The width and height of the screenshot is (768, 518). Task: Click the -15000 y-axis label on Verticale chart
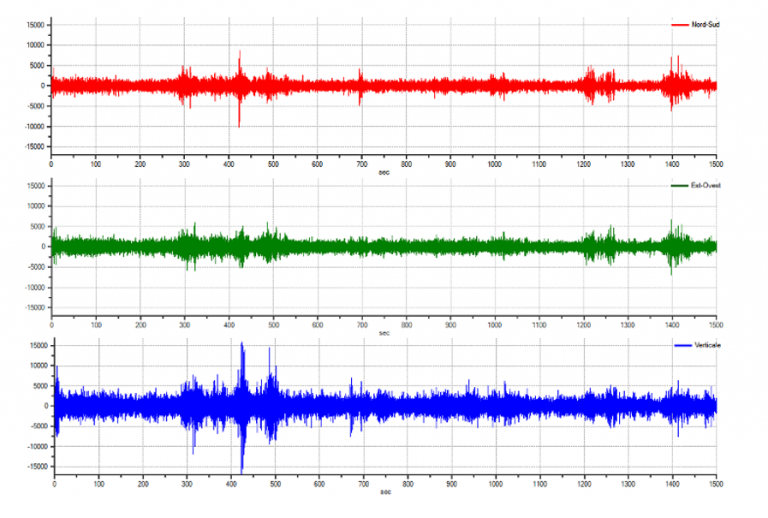point(30,466)
